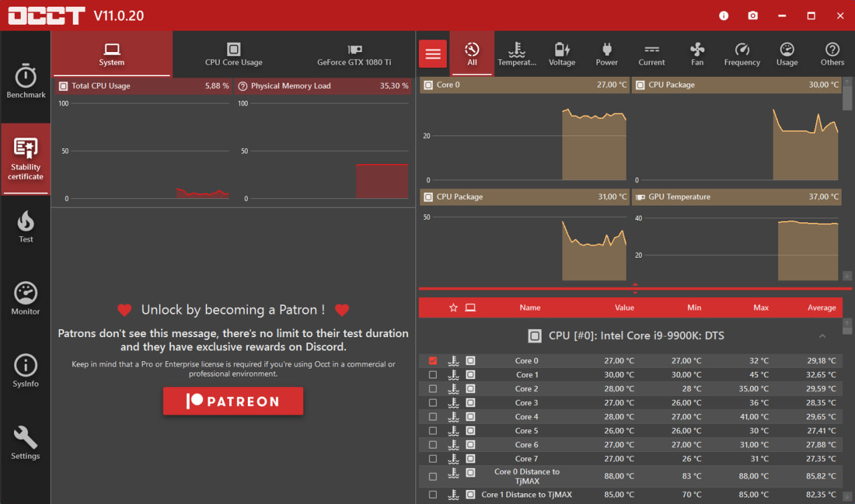The height and width of the screenshot is (504, 855).
Task: Select the Physical Memory Load graph header
Action: pos(323,85)
